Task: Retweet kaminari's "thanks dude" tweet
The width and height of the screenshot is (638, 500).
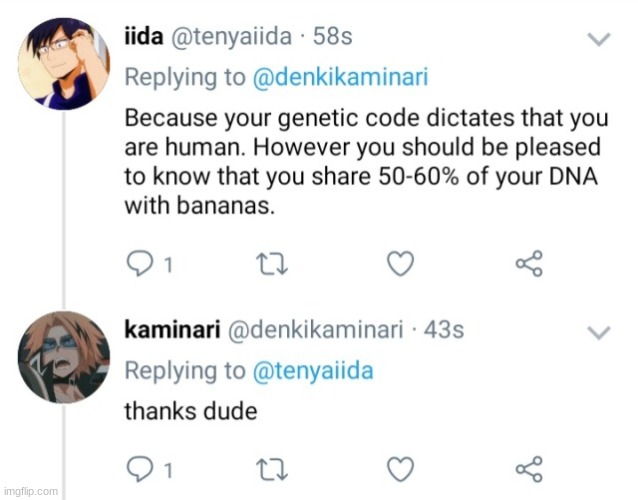Action: [258, 468]
